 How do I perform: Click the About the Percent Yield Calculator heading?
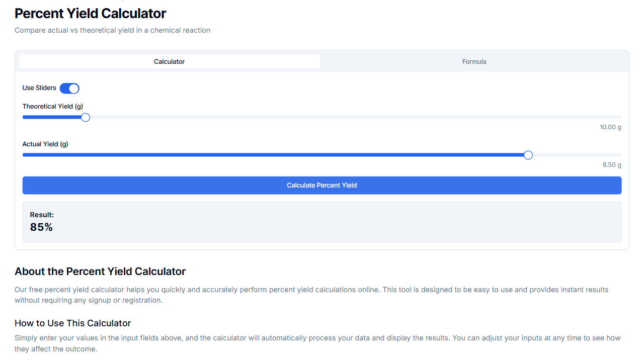pos(100,271)
